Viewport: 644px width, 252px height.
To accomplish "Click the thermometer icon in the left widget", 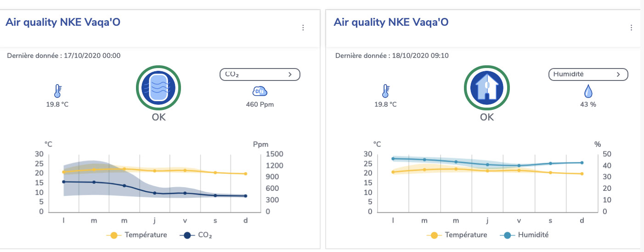I will click(57, 91).
